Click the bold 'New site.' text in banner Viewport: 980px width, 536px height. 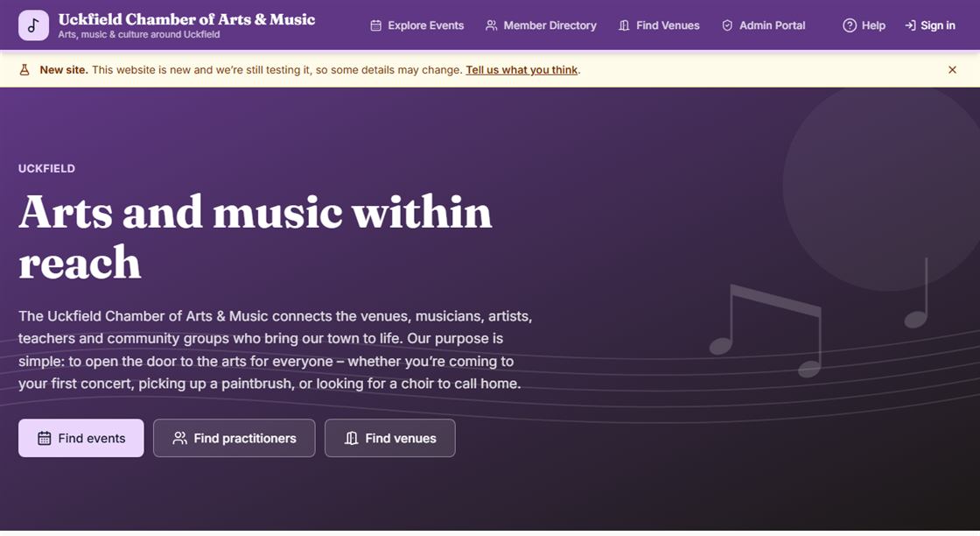tap(64, 70)
